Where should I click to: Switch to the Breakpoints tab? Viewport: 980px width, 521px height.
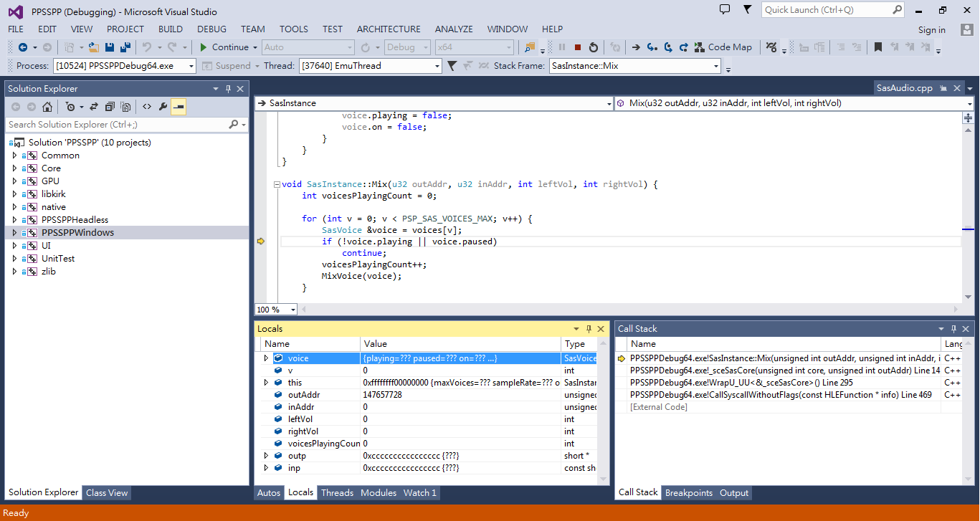(x=688, y=493)
